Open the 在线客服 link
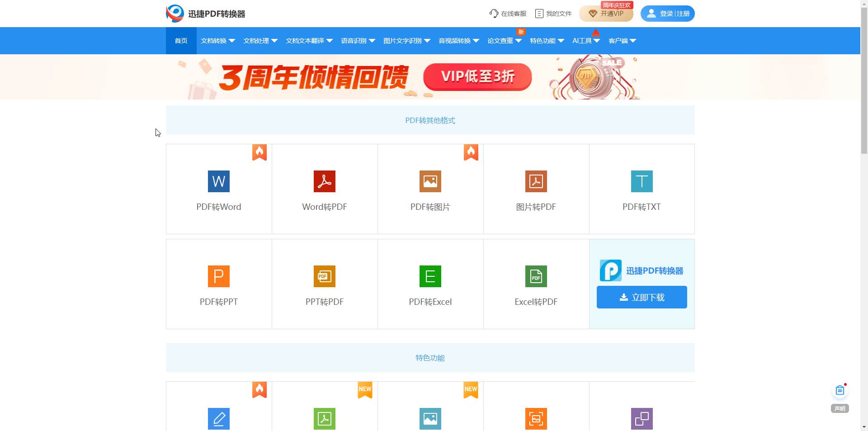Image resolution: width=868 pixels, height=431 pixels. (x=508, y=14)
